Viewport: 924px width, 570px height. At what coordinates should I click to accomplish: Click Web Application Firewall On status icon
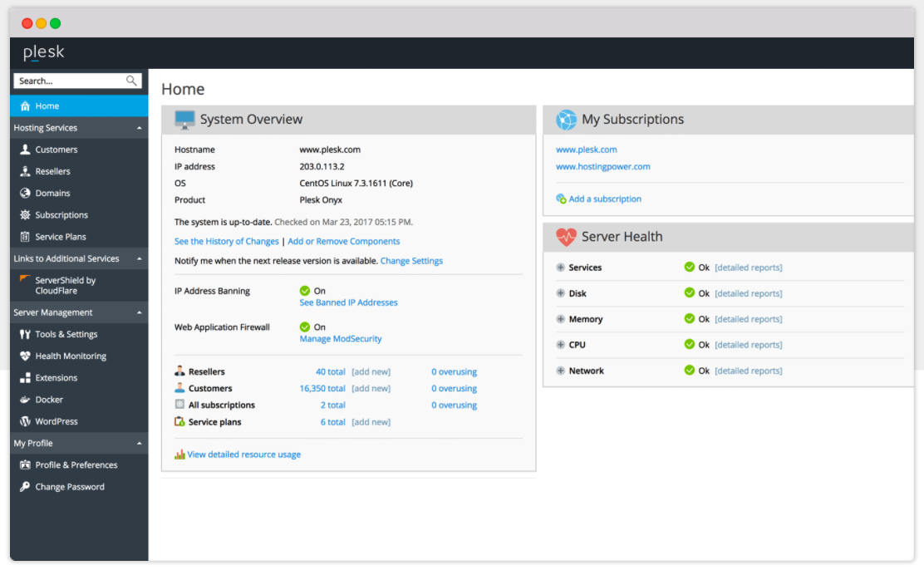305,327
